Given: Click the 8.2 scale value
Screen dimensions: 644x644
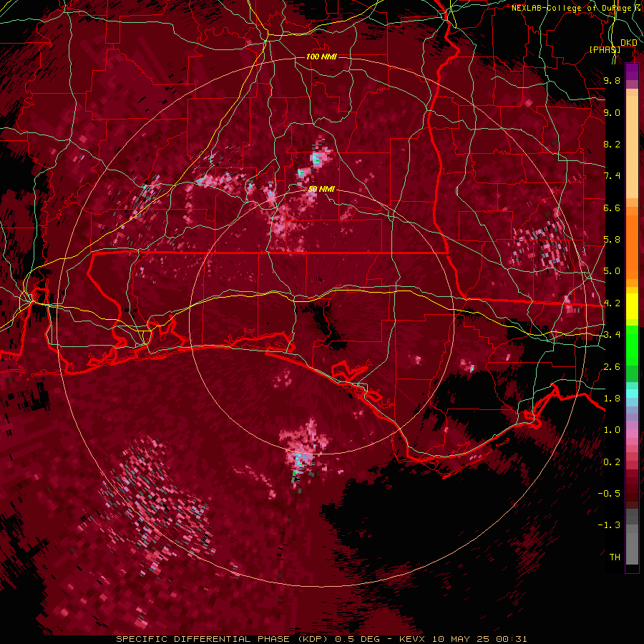Looking at the screenshot, I should coord(612,144).
